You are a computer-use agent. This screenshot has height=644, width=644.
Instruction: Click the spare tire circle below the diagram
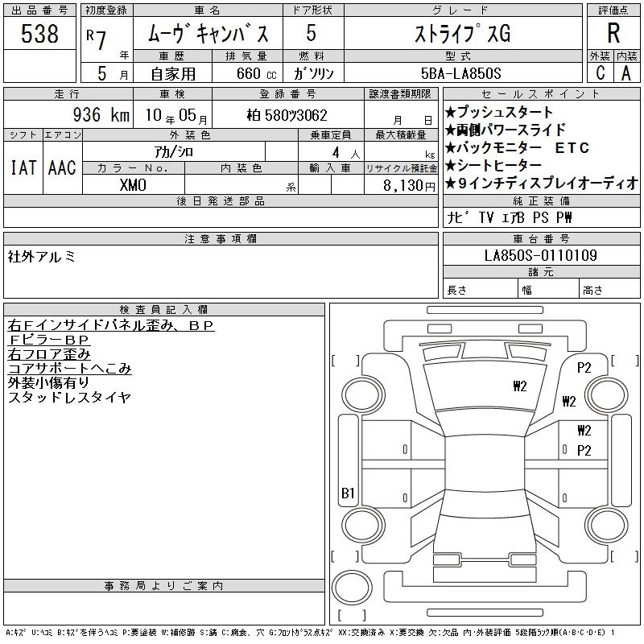pos(349,586)
